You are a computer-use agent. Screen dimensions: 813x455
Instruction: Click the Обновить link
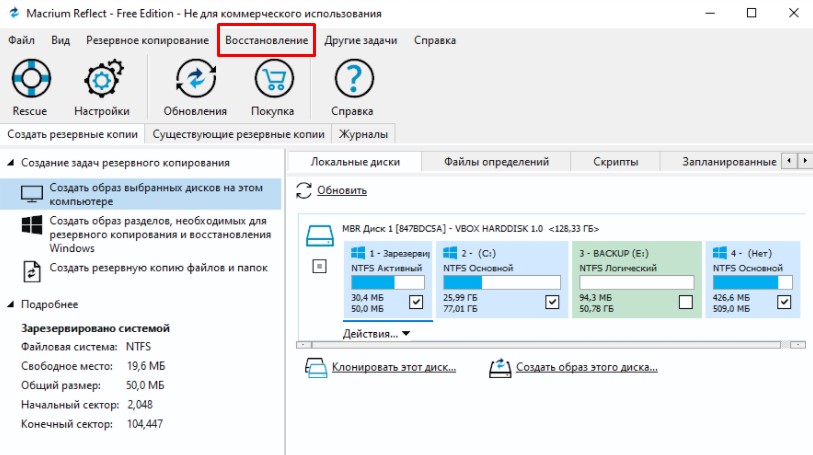(x=342, y=190)
